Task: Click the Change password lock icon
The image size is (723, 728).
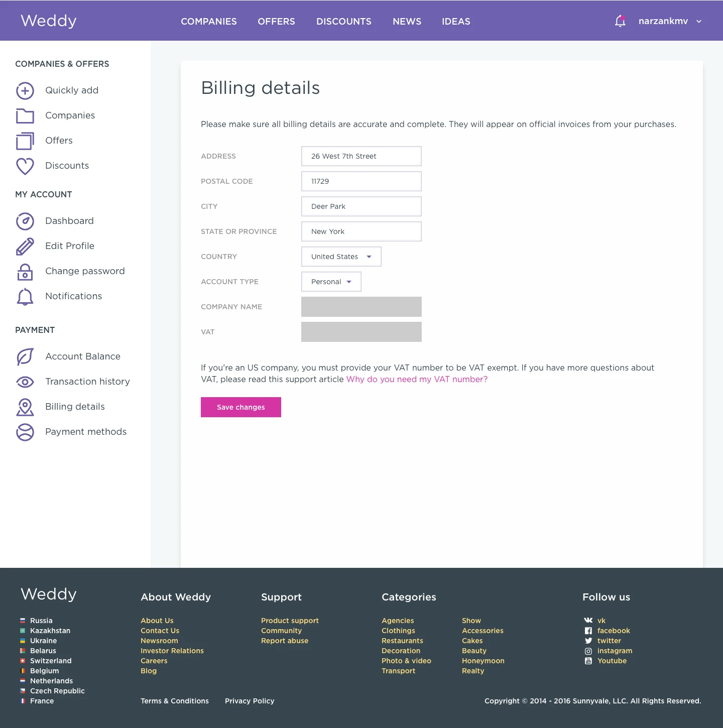Action: point(25,272)
